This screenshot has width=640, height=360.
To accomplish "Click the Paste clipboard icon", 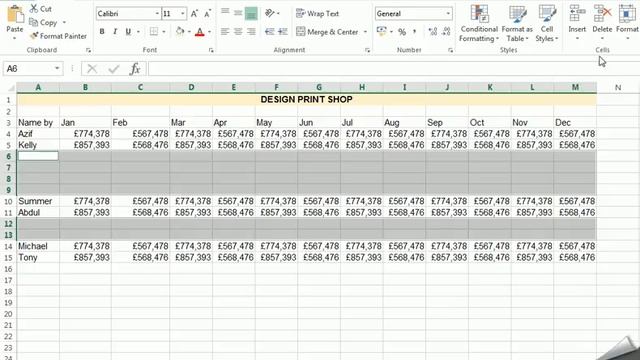I will tap(15, 14).
